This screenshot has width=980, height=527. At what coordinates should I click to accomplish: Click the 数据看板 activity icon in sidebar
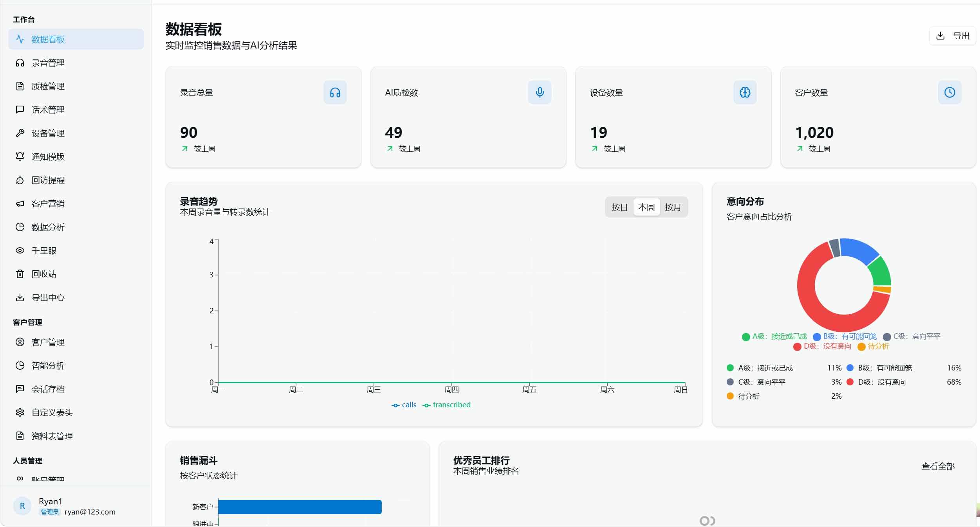click(20, 39)
